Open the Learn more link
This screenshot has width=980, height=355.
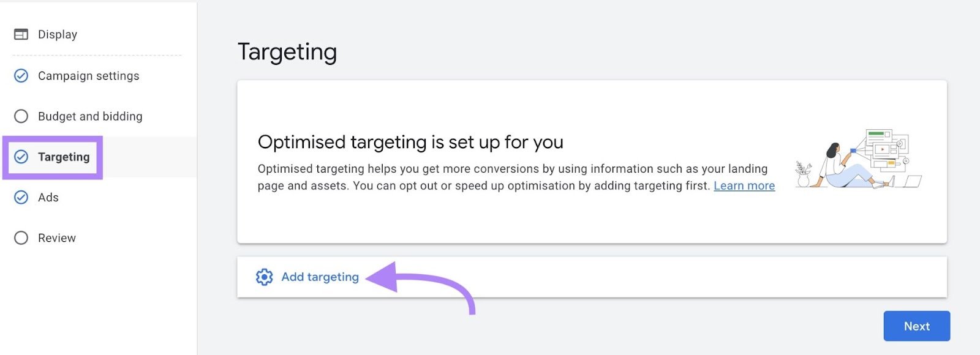pyautogui.click(x=744, y=185)
